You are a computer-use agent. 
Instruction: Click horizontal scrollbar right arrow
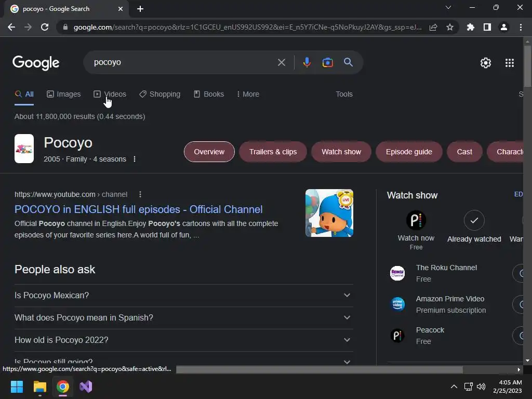(x=519, y=369)
